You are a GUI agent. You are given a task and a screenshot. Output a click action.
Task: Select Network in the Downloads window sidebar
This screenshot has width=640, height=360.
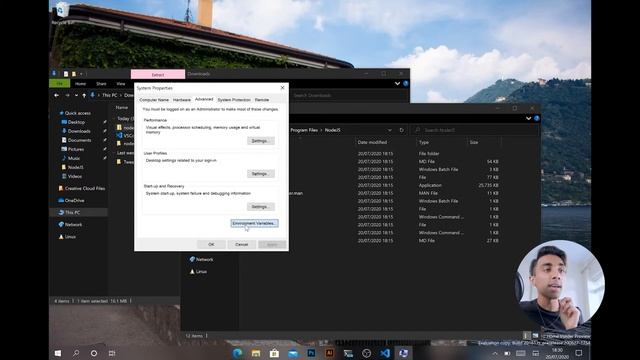click(73, 224)
